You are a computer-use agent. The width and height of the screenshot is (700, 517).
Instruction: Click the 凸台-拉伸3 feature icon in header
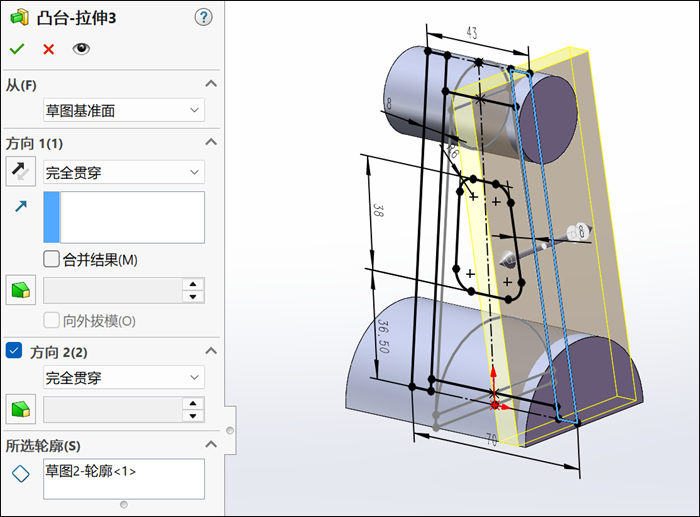[19, 17]
